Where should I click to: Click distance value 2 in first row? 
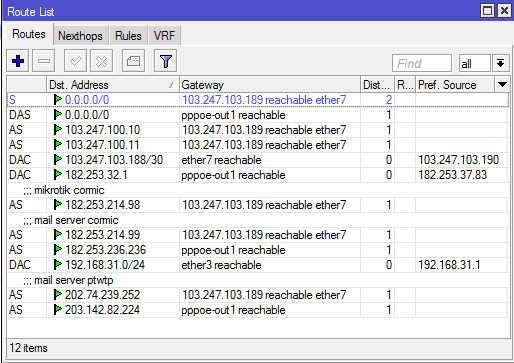click(x=389, y=100)
